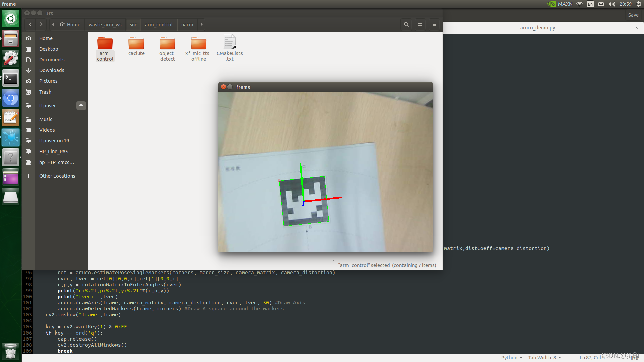The width and height of the screenshot is (644, 362).
Task: Launch Chromium browser from the dock
Action: click(x=11, y=98)
